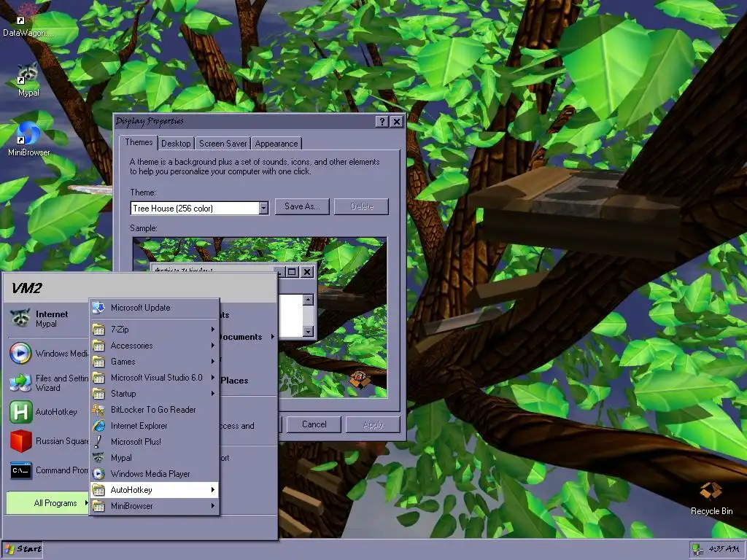The image size is (747, 560).
Task: Click the Save As... button
Action: click(x=302, y=206)
